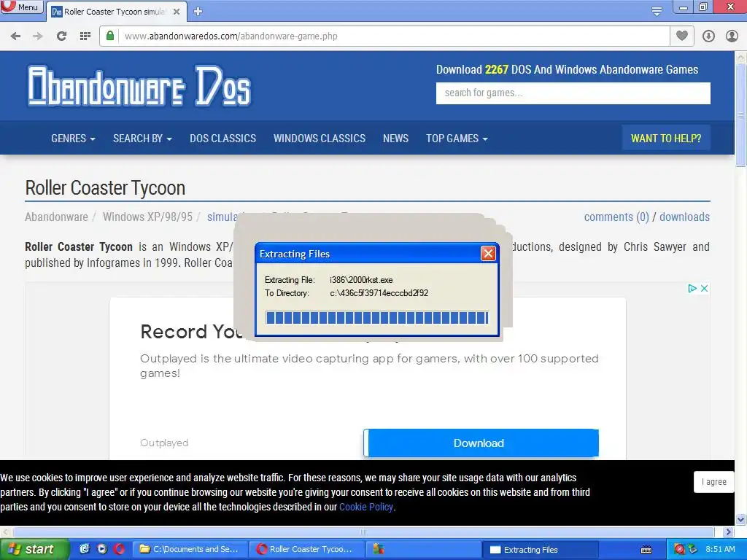Accept cookies with I agree button
The width and height of the screenshot is (747, 560).
click(x=713, y=482)
